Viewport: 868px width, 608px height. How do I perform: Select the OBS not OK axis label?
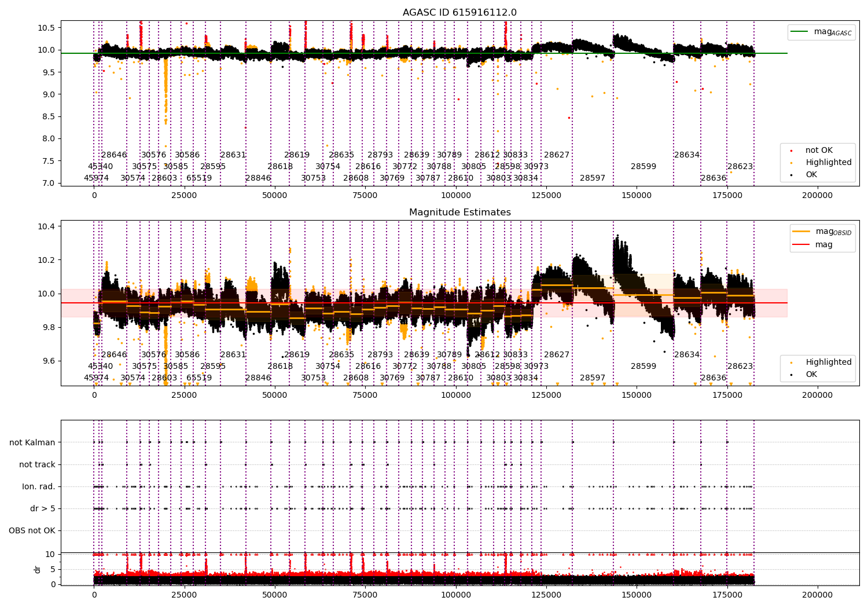point(32,530)
